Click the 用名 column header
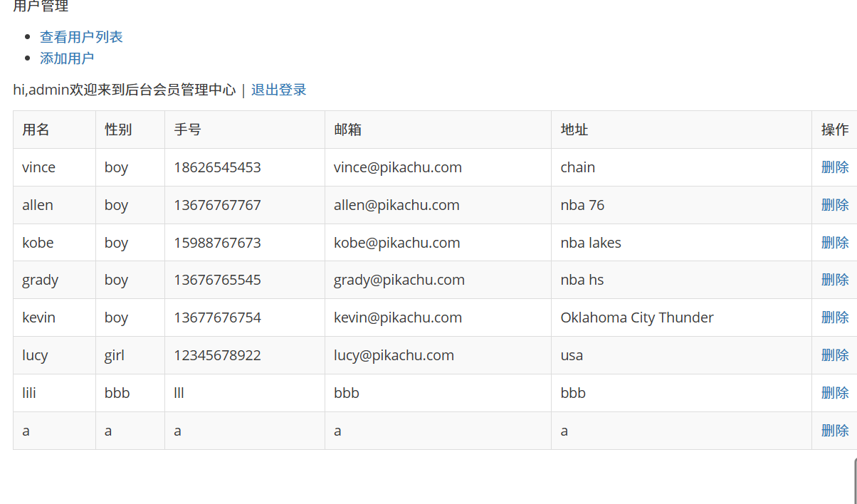The width and height of the screenshot is (857, 504). pyautogui.click(x=36, y=130)
